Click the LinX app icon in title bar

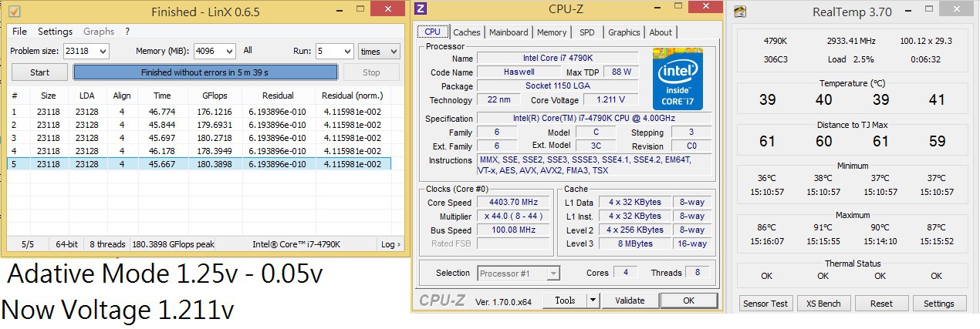pyautogui.click(x=14, y=11)
